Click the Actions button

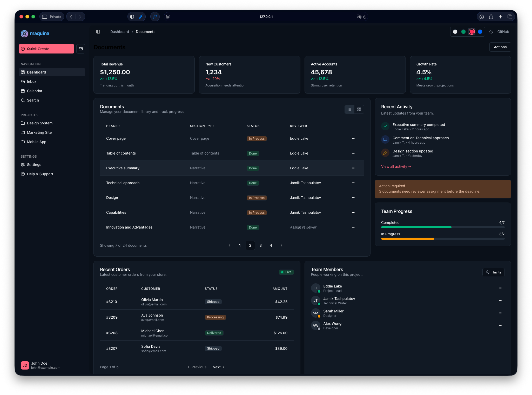click(500, 47)
